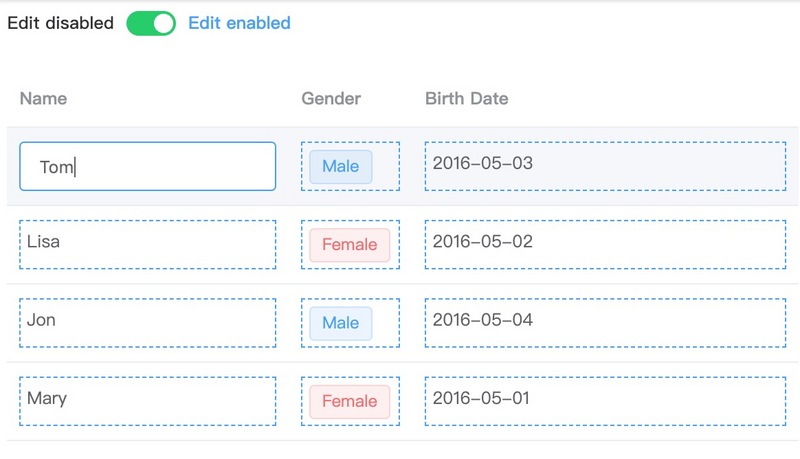Viewport: 800px width, 459px height.
Task: Click Jon's Male gender tag
Action: coord(340,323)
